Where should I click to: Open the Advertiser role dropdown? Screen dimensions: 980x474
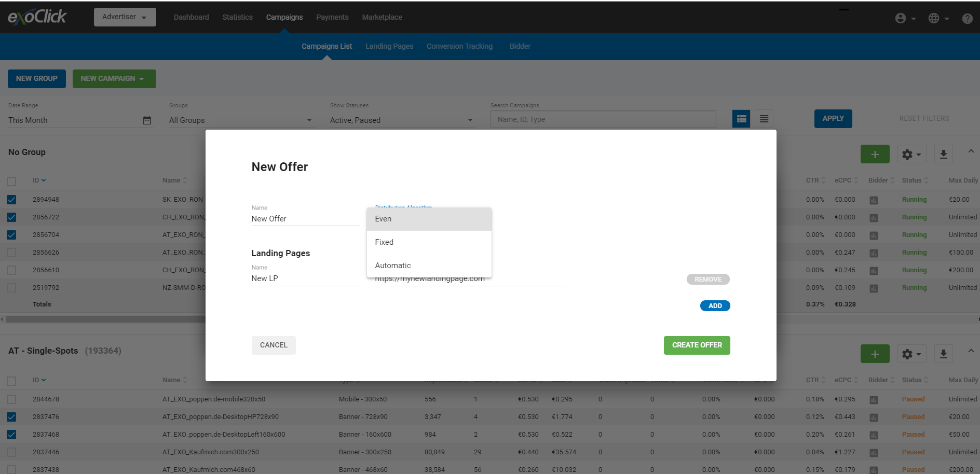125,17
